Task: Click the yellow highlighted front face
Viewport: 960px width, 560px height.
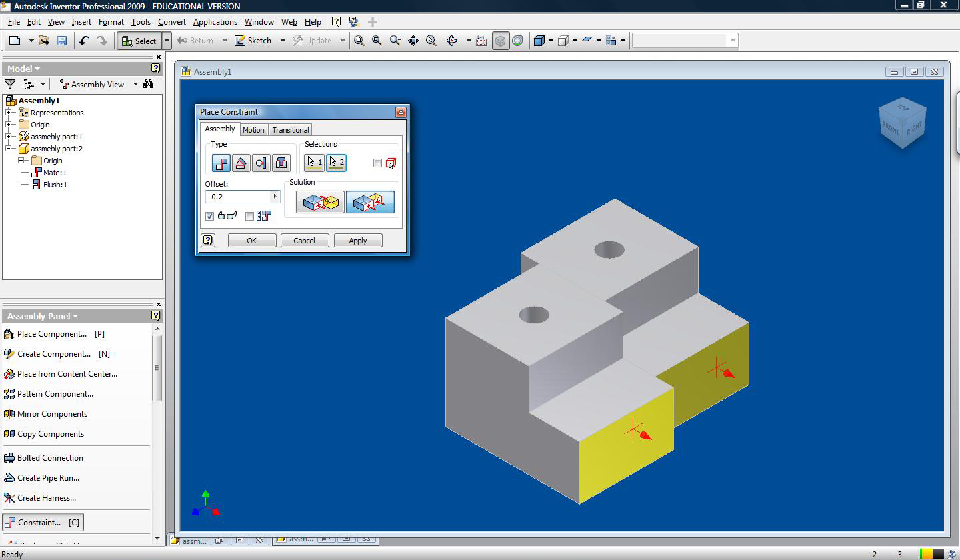Action: [626, 445]
